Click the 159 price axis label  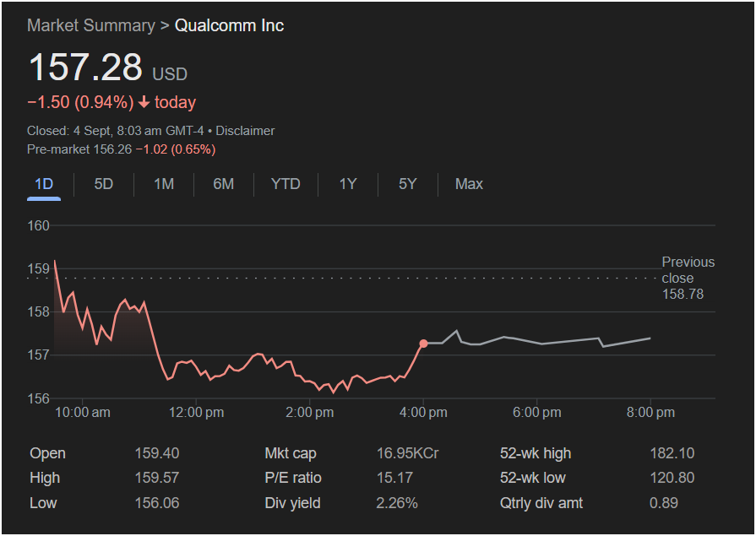click(x=38, y=268)
